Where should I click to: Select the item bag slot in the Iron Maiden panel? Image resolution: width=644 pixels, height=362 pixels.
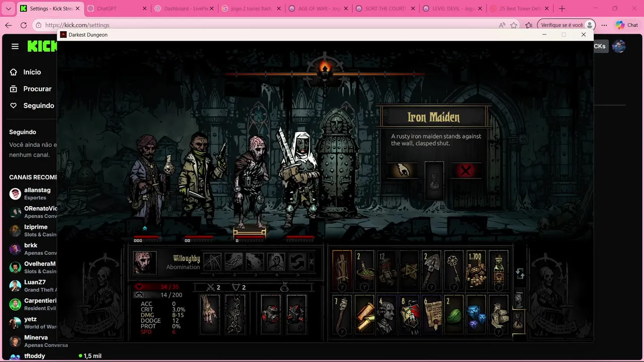coord(434,180)
